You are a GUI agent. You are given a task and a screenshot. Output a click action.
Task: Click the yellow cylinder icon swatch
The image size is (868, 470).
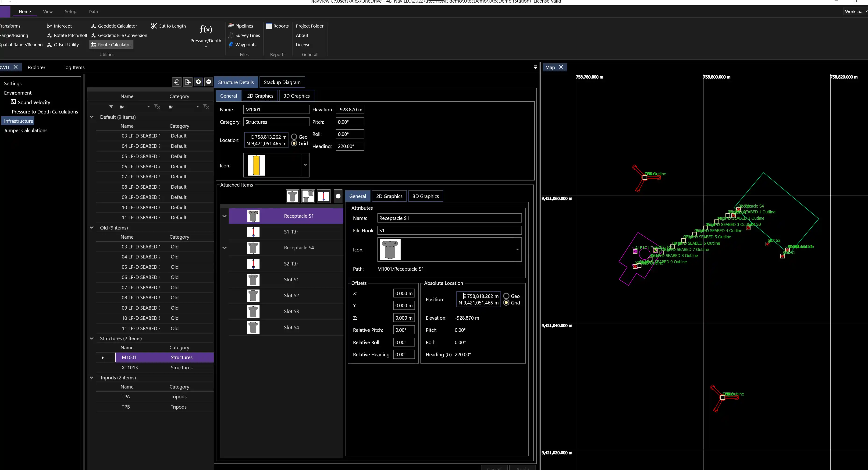point(256,166)
